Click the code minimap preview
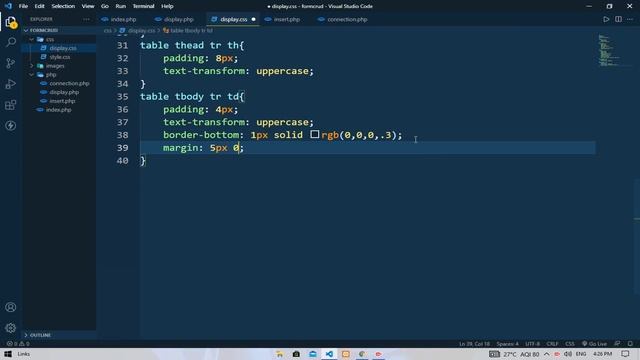Image resolution: width=640 pixels, height=360 pixels. point(609,51)
